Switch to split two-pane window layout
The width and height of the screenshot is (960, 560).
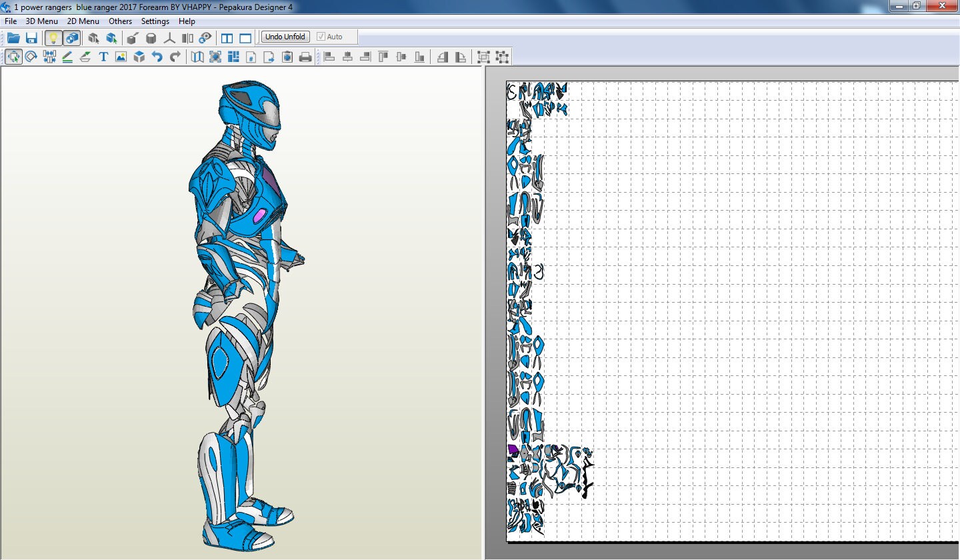tap(227, 37)
